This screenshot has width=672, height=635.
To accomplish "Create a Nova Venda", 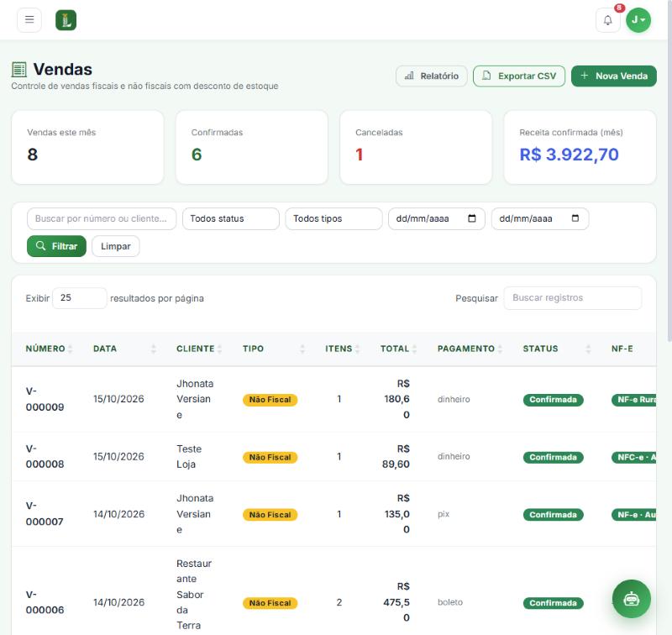I will point(614,76).
